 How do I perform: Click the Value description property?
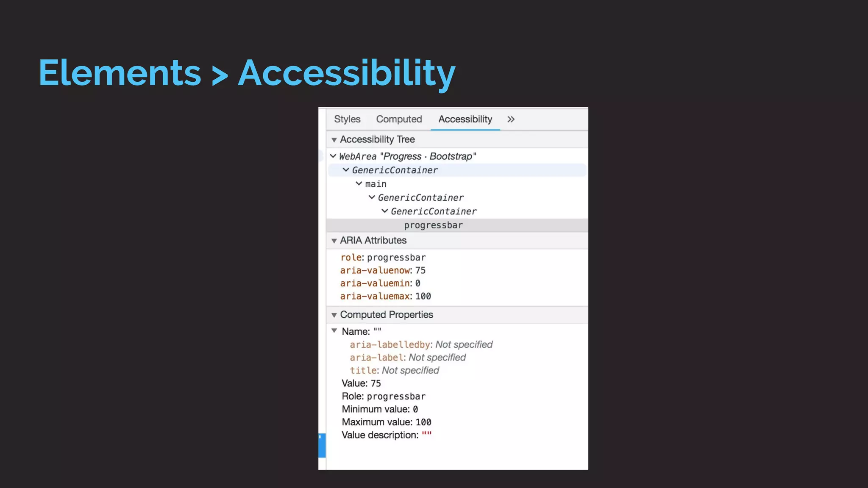point(387,435)
